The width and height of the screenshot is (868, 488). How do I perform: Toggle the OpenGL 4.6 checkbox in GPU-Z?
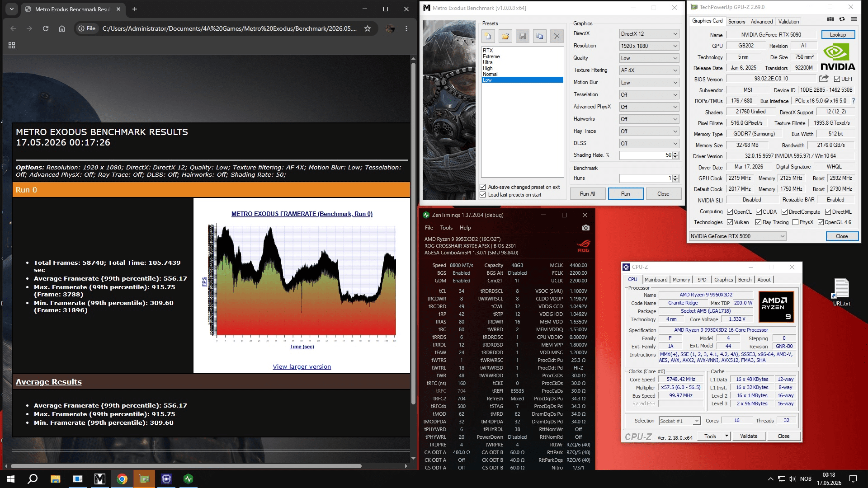click(821, 222)
